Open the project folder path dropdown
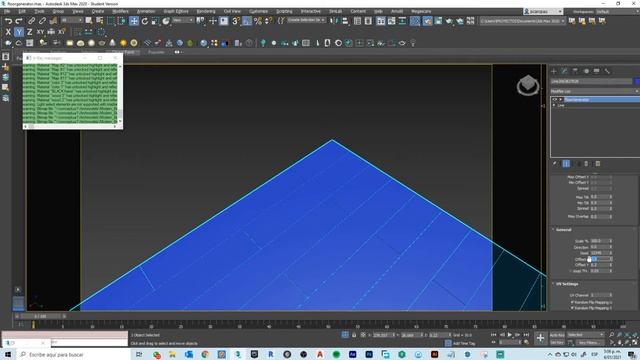This screenshot has height=360, width=640. [x=522, y=21]
